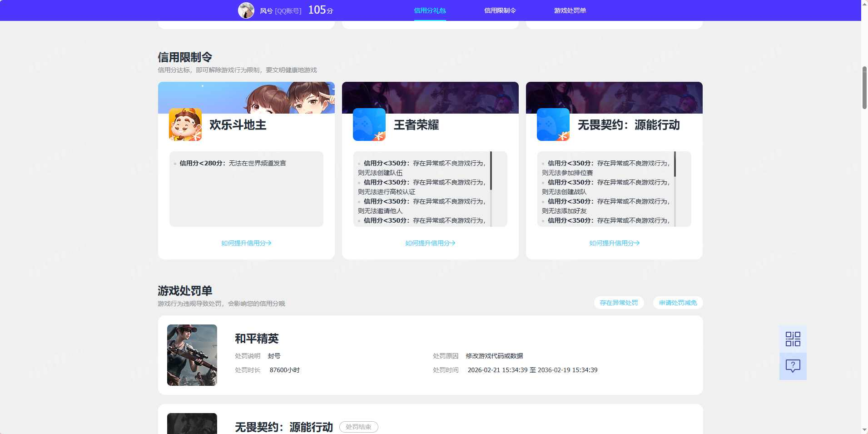Click the 和平精英 penalty title
The height and width of the screenshot is (434, 868).
(x=257, y=338)
